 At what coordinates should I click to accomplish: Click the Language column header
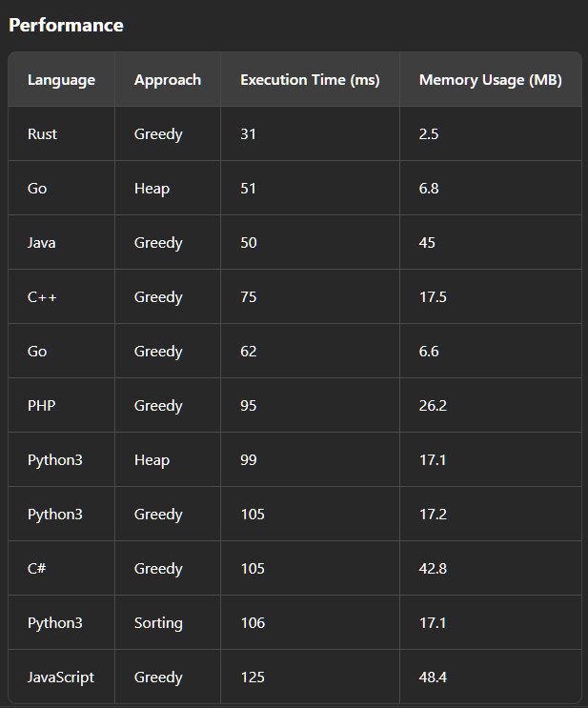click(61, 80)
